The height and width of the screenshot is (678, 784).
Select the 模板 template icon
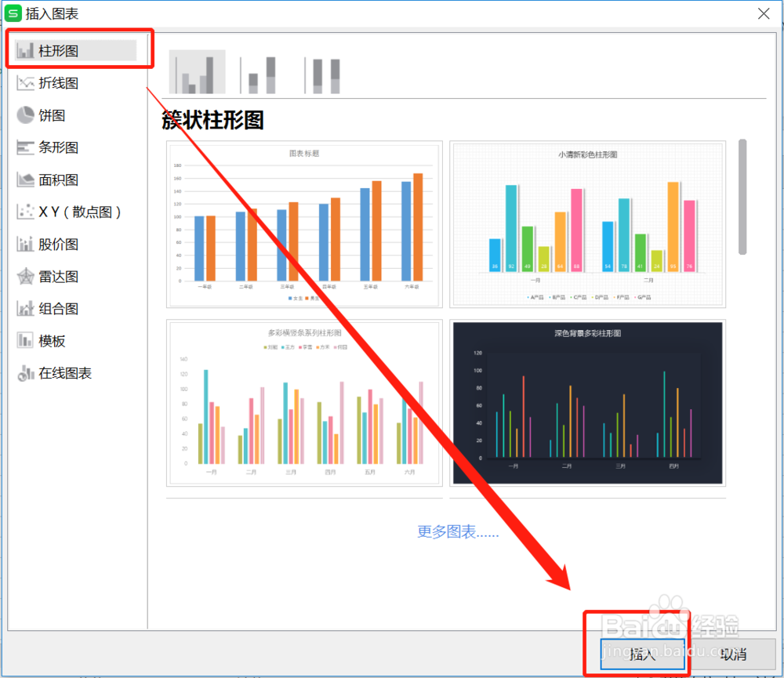(25, 341)
